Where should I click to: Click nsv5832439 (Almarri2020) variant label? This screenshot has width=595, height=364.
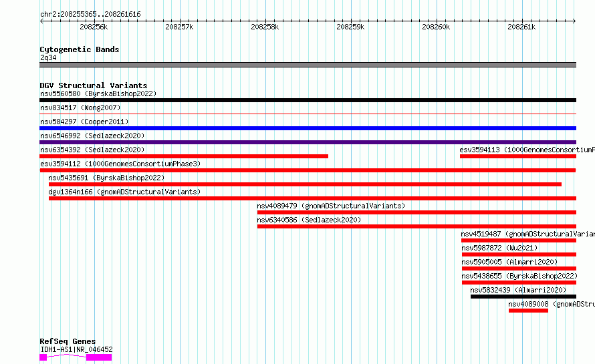pos(518,290)
